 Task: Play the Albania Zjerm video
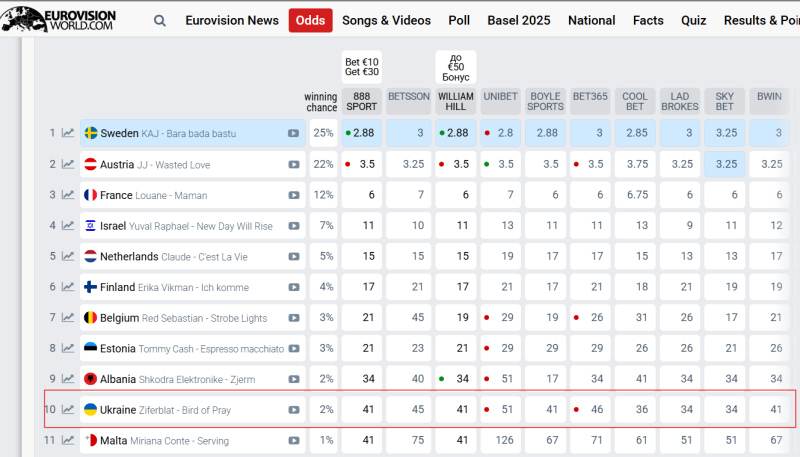pyautogui.click(x=293, y=379)
